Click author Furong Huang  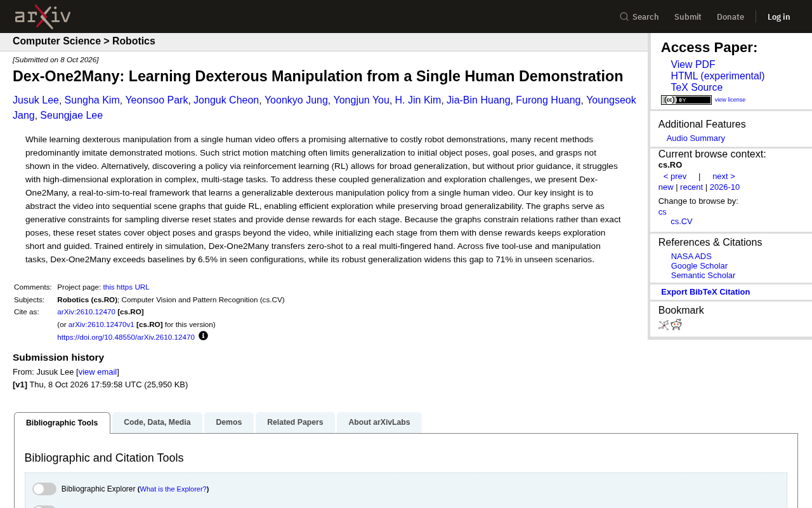point(548,100)
